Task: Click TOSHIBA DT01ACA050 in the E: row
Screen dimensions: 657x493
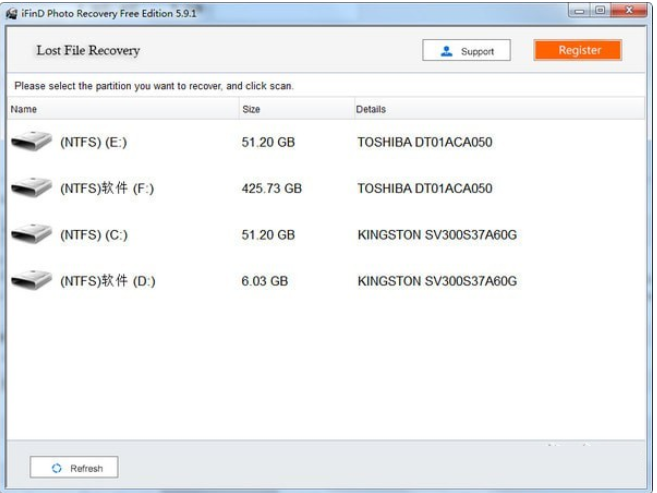Action: pos(425,142)
